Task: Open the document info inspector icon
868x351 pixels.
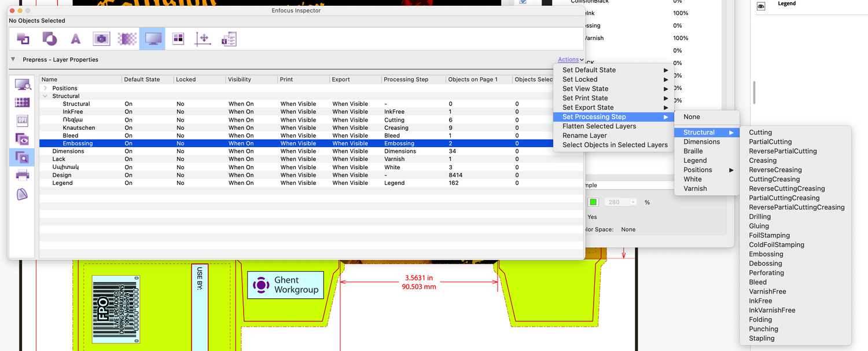Action: click(229, 38)
